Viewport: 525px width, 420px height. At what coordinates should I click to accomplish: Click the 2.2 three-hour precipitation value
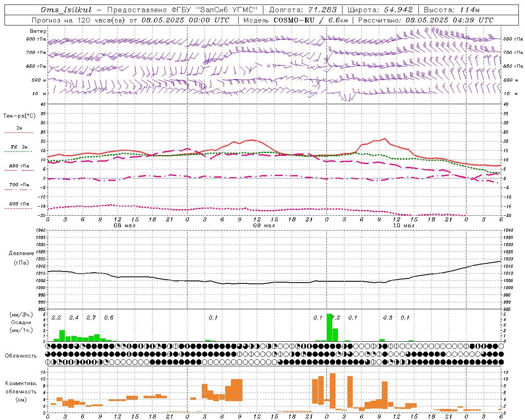[x=56, y=317]
